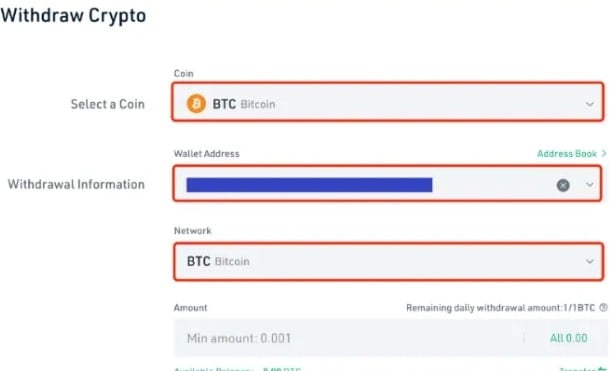Click the Amount field label
Screen dimensions: 610x371
point(191,308)
